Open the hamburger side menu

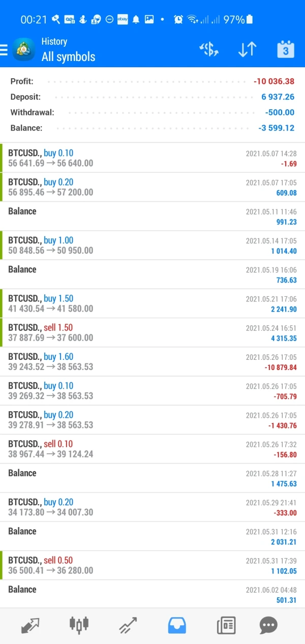4,50
